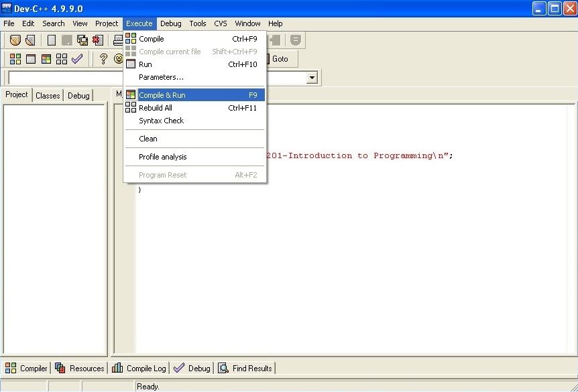Switch to the Debug tab in the side panel
This screenshot has height=392, width=578.
[x=78, y=96]
